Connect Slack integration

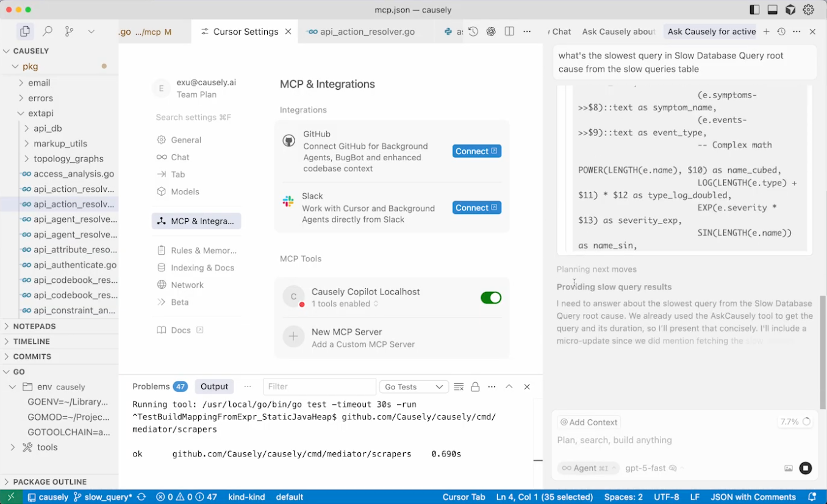tap(476, 207)
